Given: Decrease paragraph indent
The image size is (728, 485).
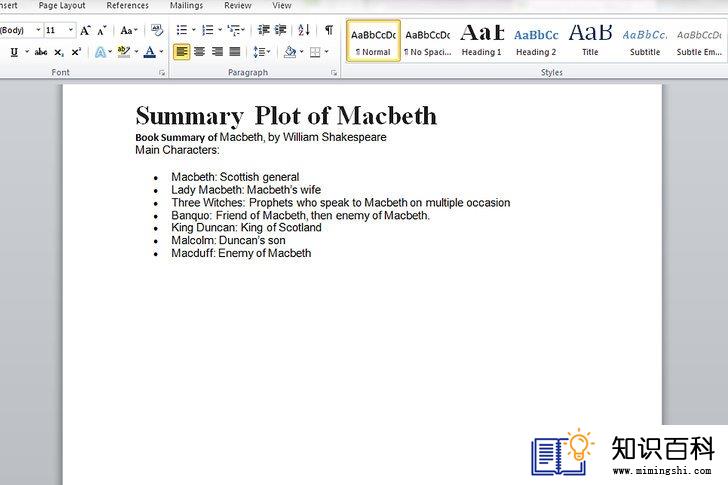Looking at the screenshot, I should [x=264, y=31].
